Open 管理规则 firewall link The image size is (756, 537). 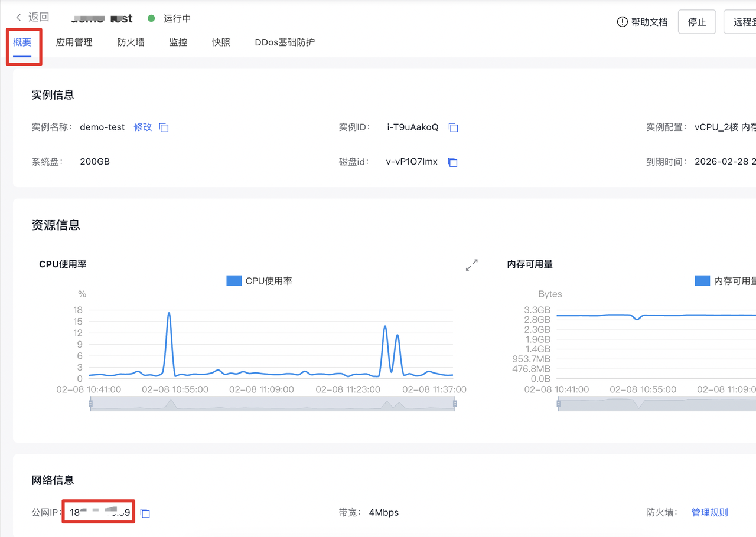[709, 512]
